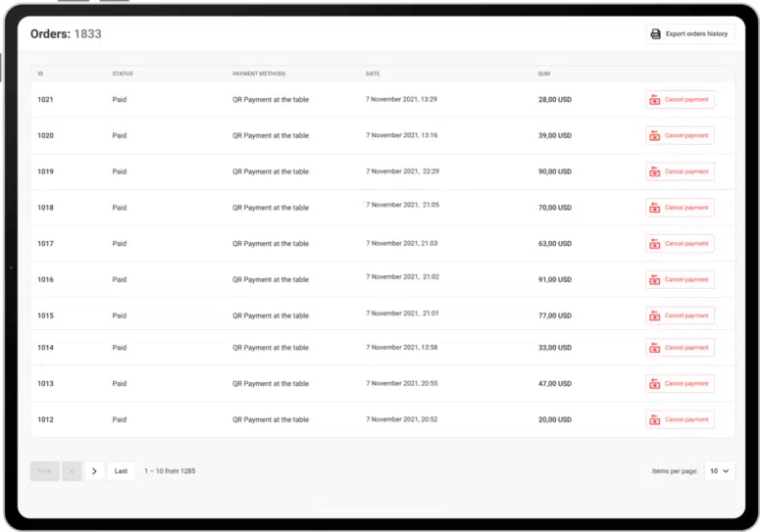Click cancel payment icon for order 1021

655,100
